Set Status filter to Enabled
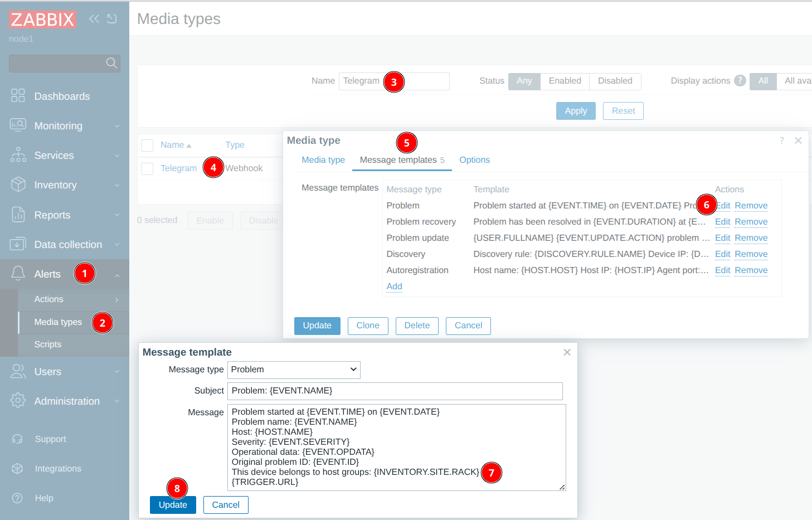812x520 pixels. point(565,81)
